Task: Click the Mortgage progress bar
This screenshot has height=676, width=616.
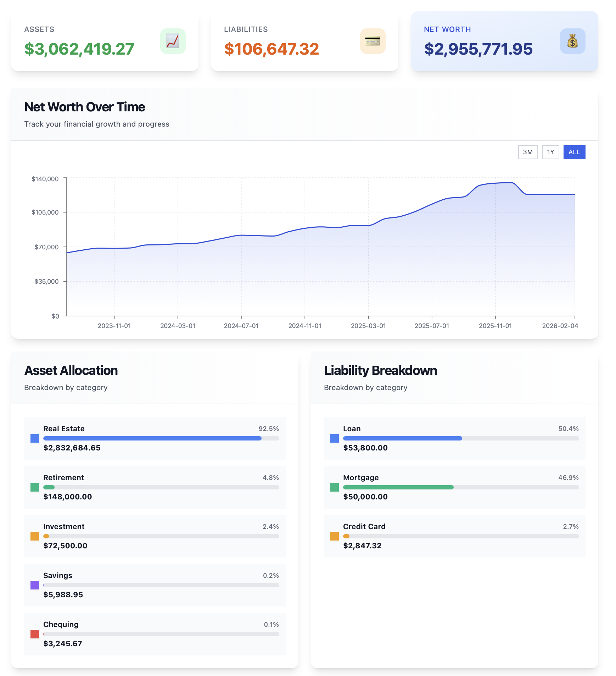Action: click(461, 487)
